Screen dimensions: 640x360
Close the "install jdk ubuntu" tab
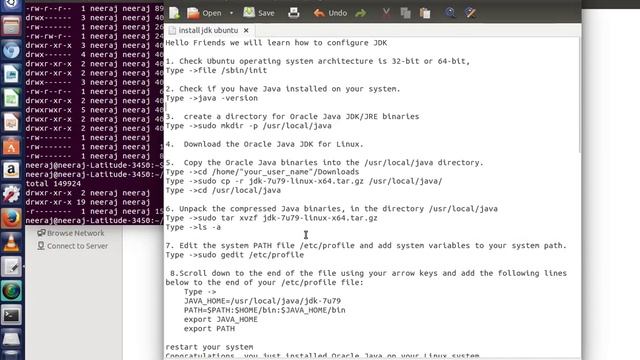(246, 30)
